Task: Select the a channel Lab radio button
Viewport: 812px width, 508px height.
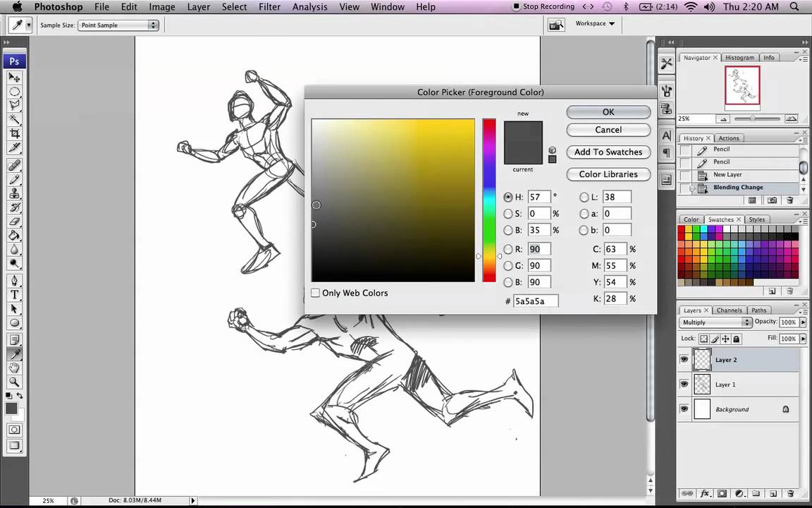Action: (x=584, y=214)
